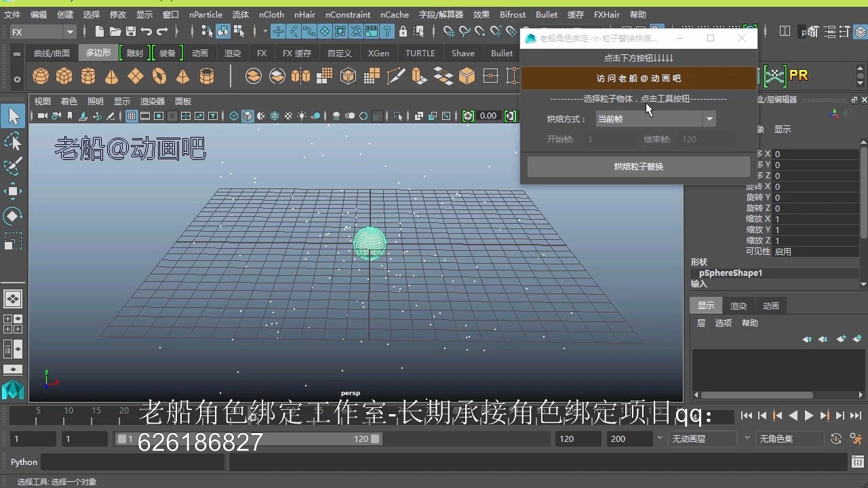
Task: Enable auto keyframe next to the range slider
Action: point(836,439)
